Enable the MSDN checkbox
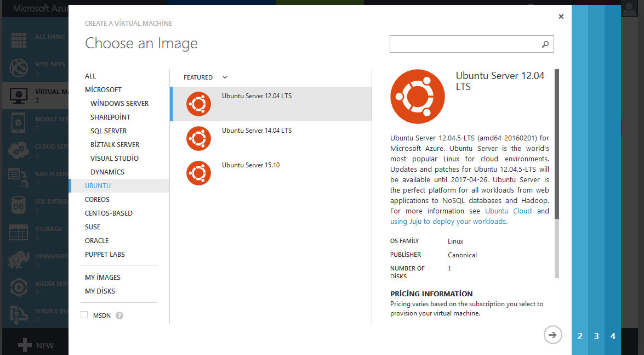 point(84,315)
